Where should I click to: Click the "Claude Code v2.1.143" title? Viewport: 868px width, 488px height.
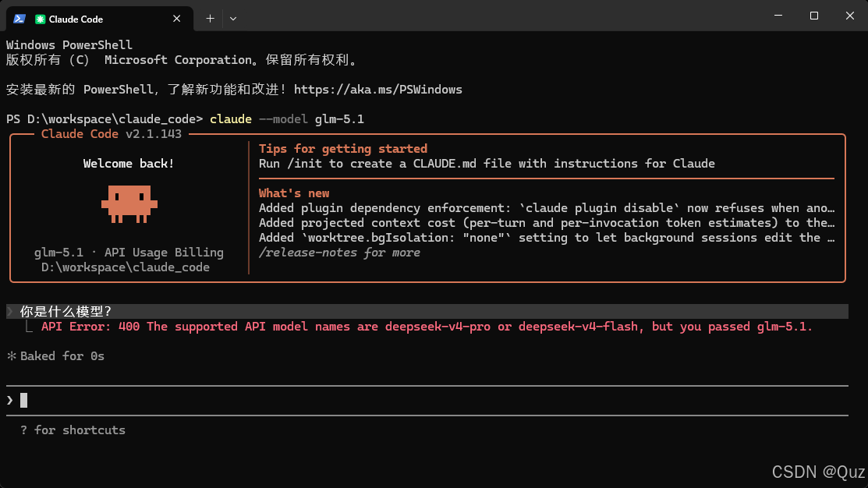[x=112, y=134]
